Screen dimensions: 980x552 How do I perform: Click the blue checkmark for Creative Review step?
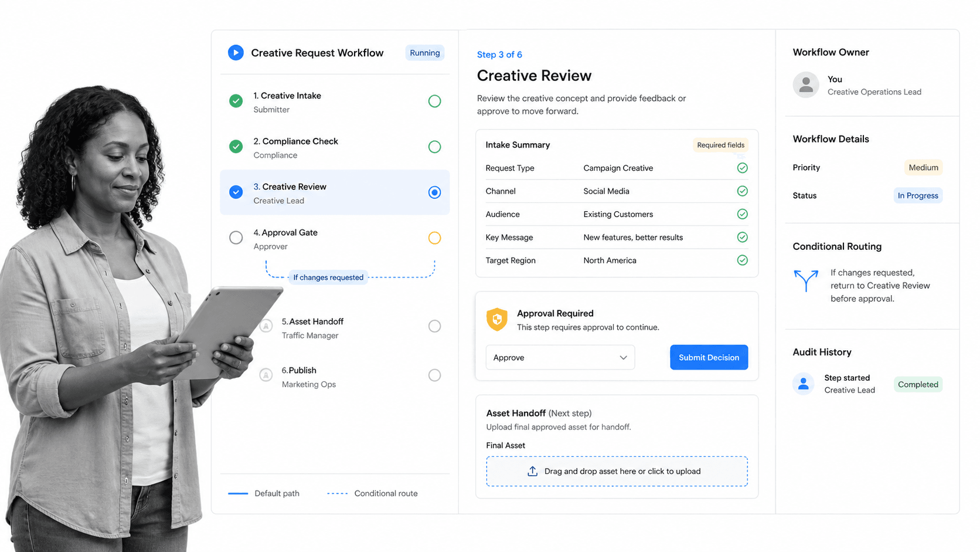[x=236, y=192]
